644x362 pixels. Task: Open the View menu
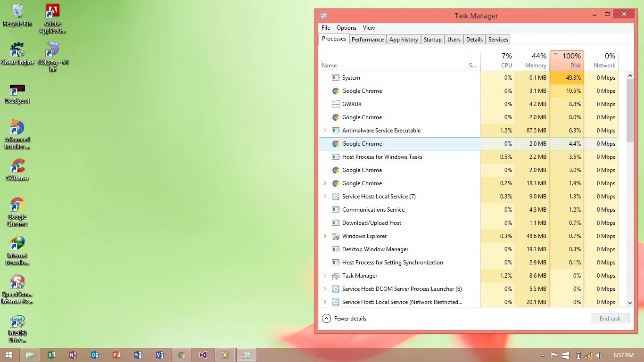click(x=369, y=28)
